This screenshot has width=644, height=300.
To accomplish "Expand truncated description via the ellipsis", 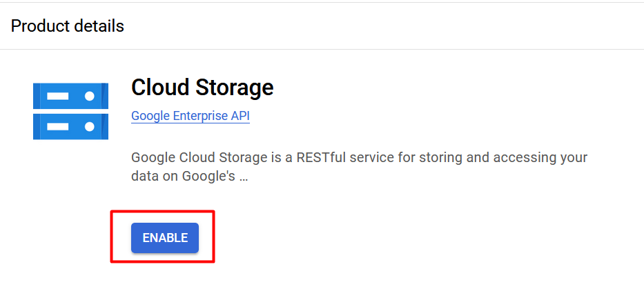I will [x=243, y=177].
